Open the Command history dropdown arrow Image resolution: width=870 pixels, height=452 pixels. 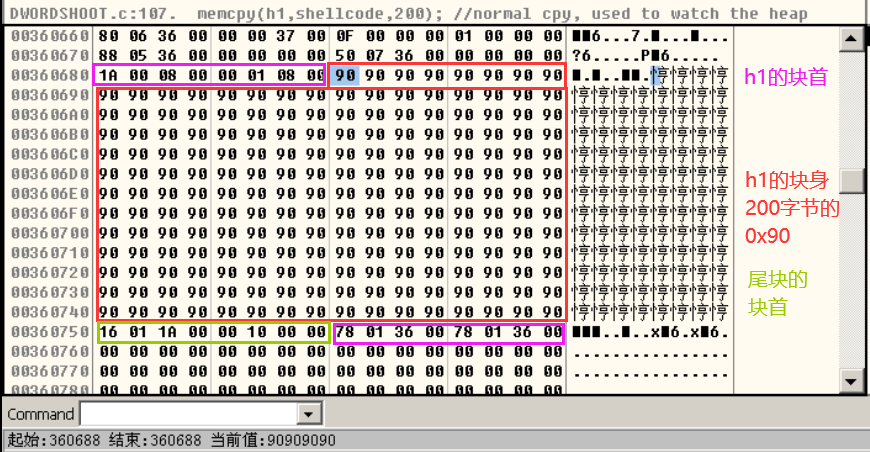[x=308, y=414]
